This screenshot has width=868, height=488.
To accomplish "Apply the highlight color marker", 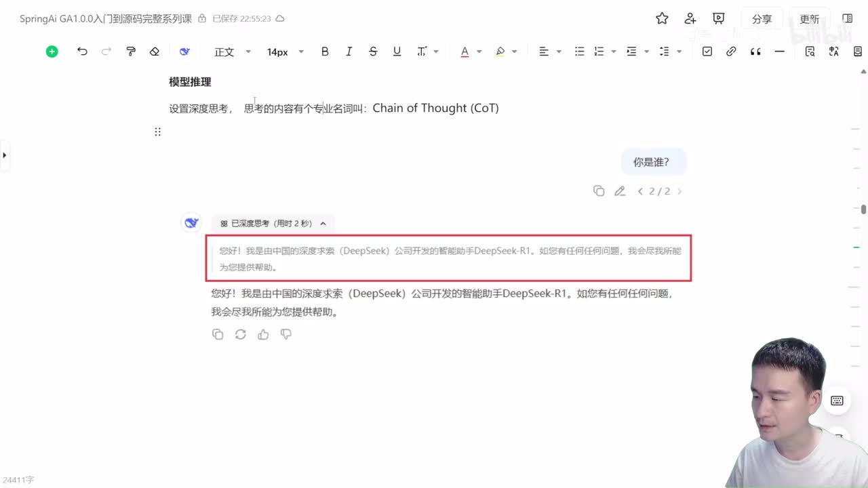I will pyautogui.click(x=500, y=52).
